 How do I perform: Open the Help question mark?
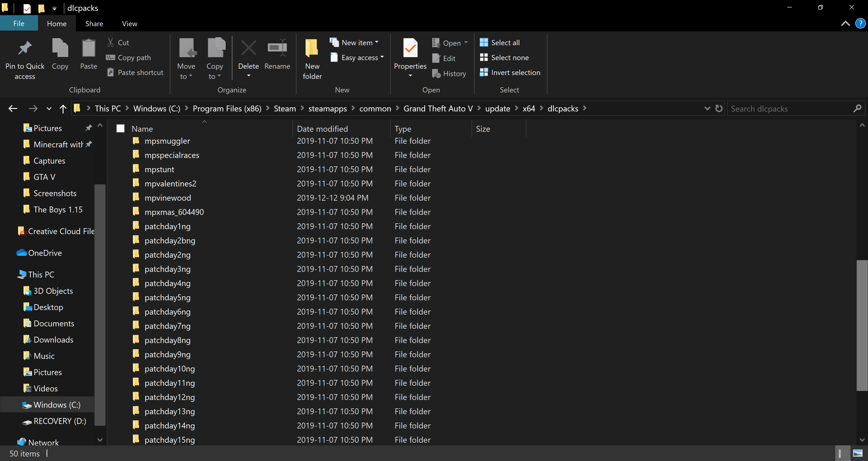[x=860, y=24]
